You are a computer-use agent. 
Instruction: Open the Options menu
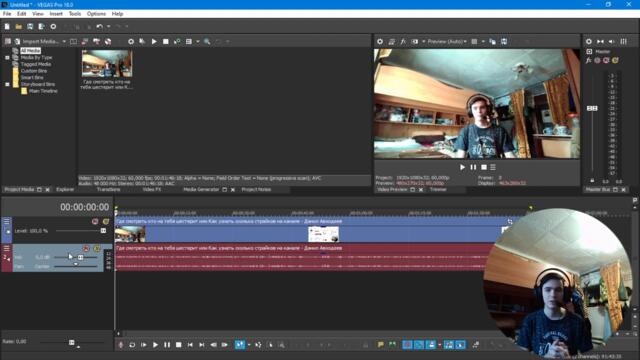[96, 14]
